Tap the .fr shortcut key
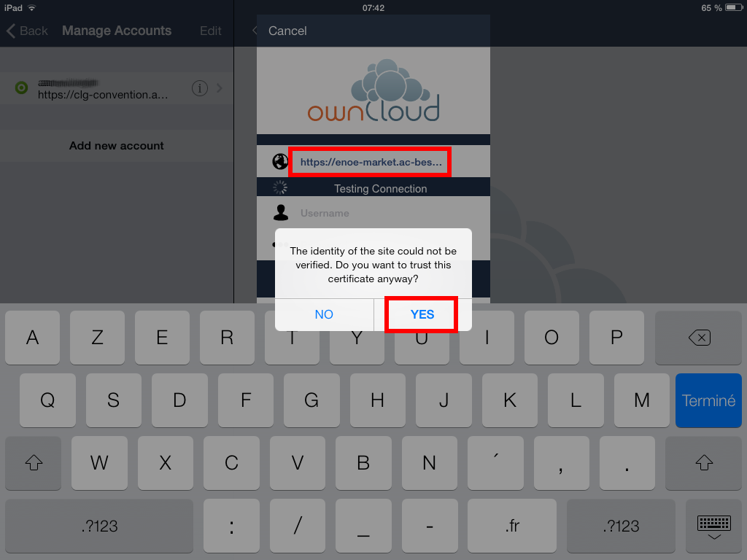 [x=511, y=526]
